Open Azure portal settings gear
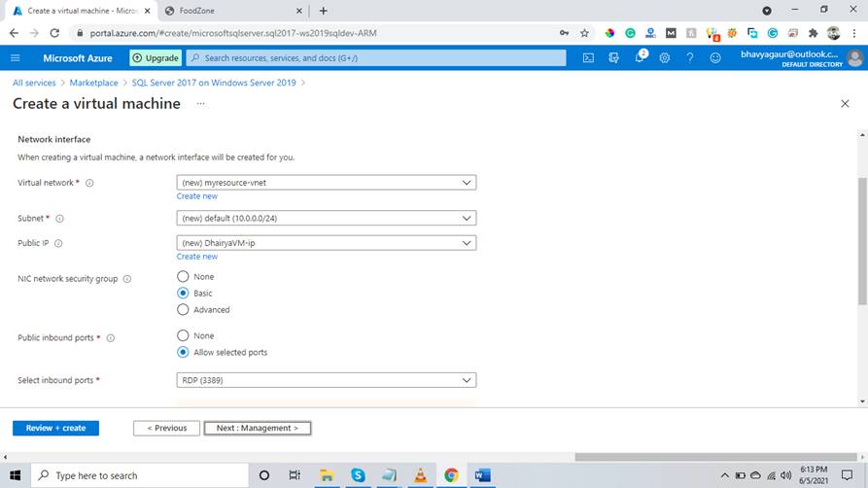 tap(664, 57)
